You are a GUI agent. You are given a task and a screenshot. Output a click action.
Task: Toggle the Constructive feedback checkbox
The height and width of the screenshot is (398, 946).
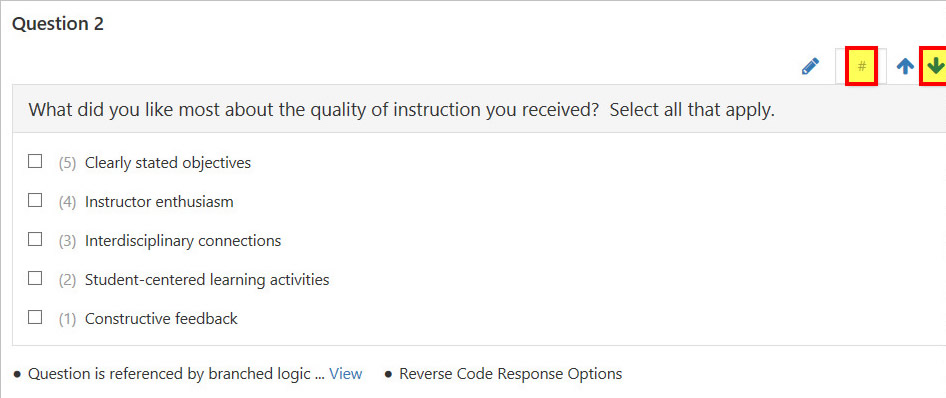click(35, 317)
